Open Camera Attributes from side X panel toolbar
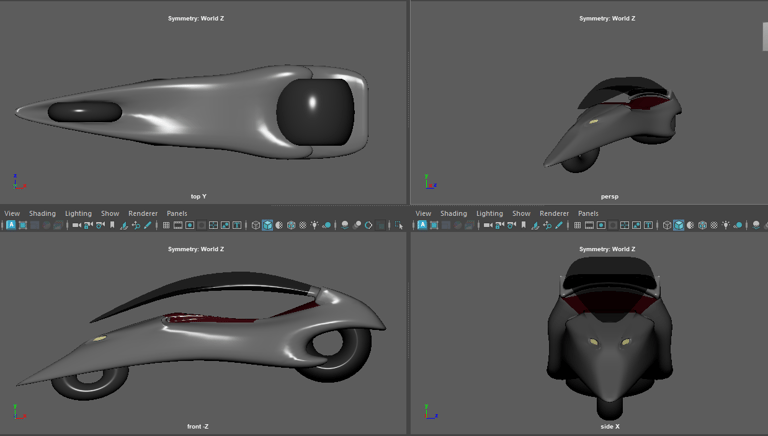This screenshot has width=768, height=436. click(512, 225)
